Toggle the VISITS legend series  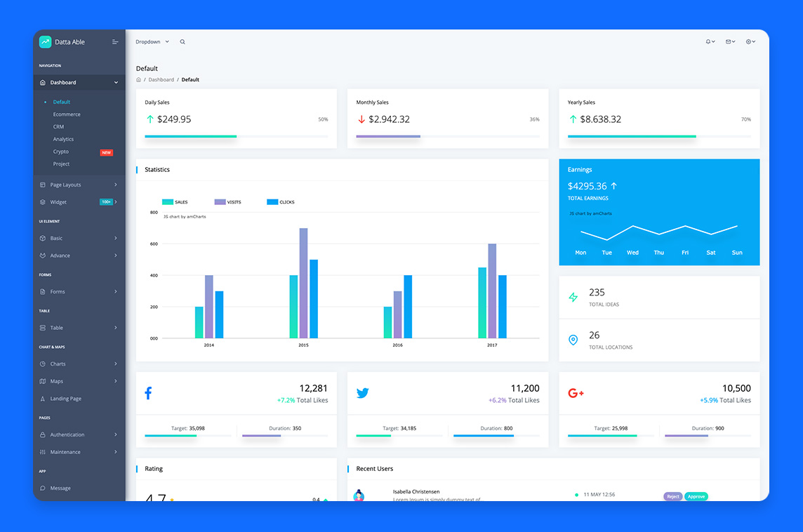coord(228,202)
